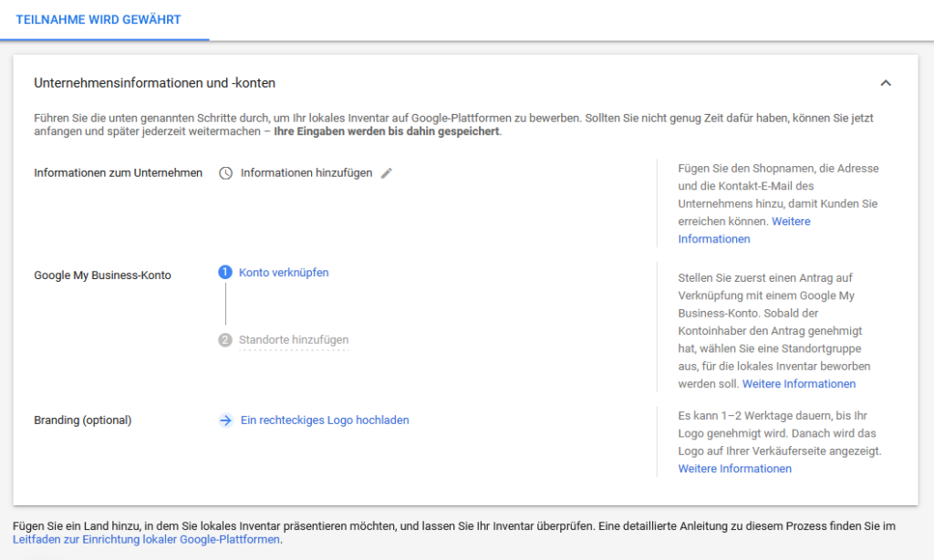The width and height of the screenshot is (934, 560).
Task: Open Ein rechteckiges Logo hochladen link
Action: (x=325, y=420)
